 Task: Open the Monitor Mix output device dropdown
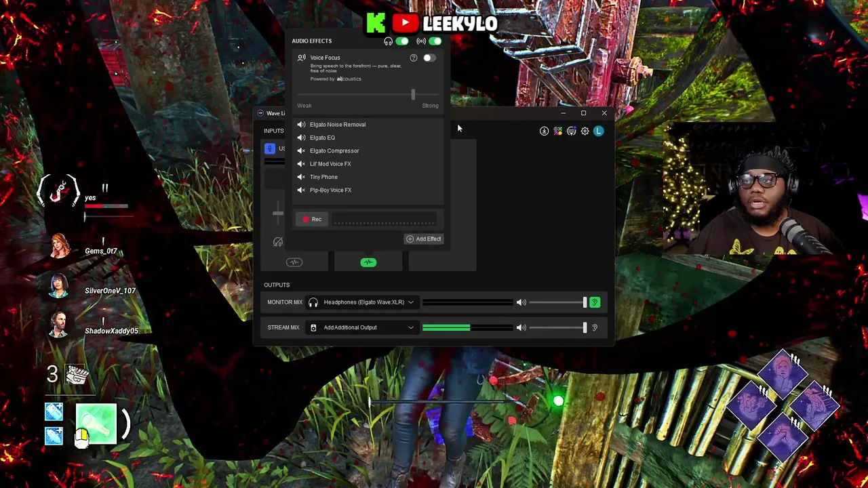point(361,302)
